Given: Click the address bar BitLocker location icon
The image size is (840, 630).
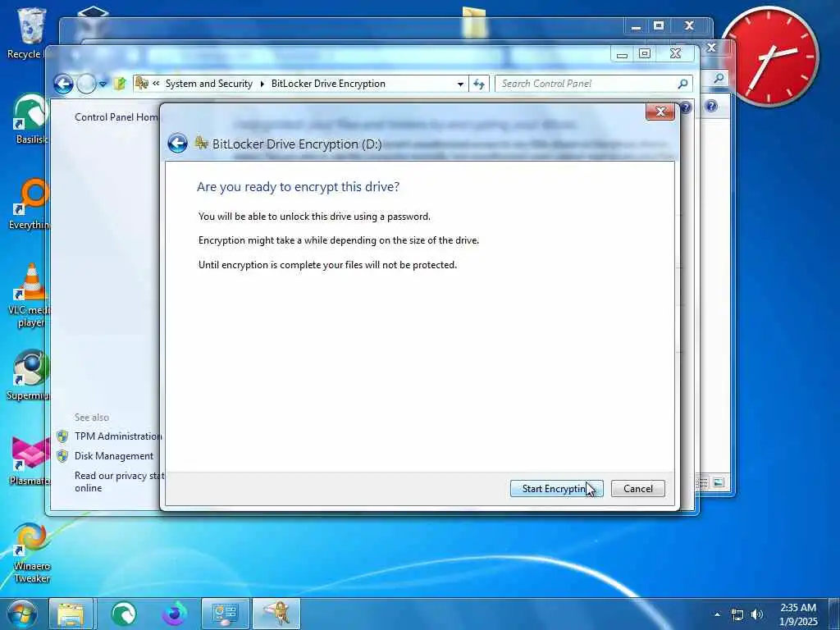Looking at the screenshot, I should (142, 84).
